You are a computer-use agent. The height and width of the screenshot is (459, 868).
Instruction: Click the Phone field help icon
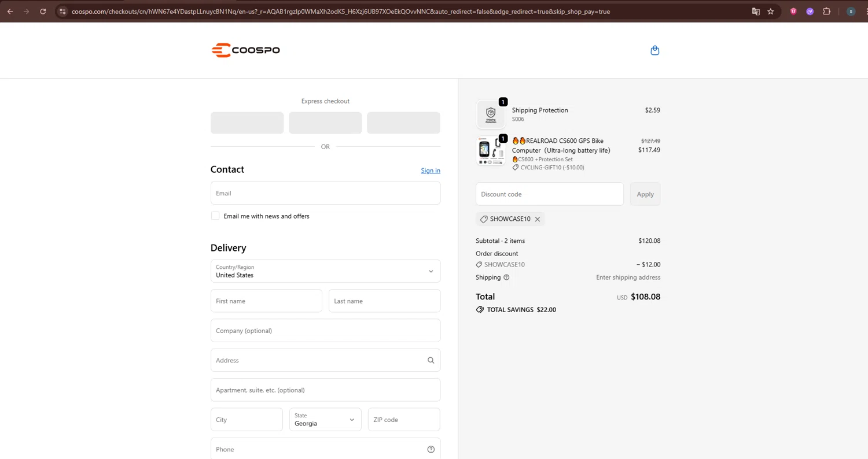(431, 449)
